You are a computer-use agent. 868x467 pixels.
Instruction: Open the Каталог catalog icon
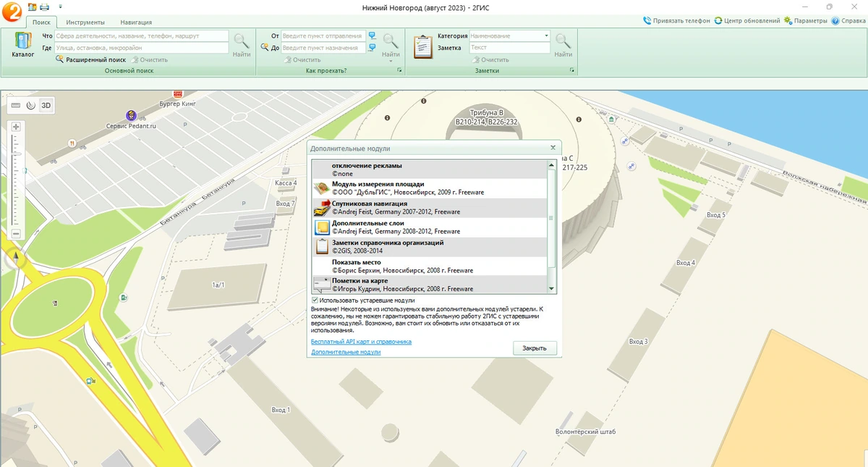coord(22,41)
